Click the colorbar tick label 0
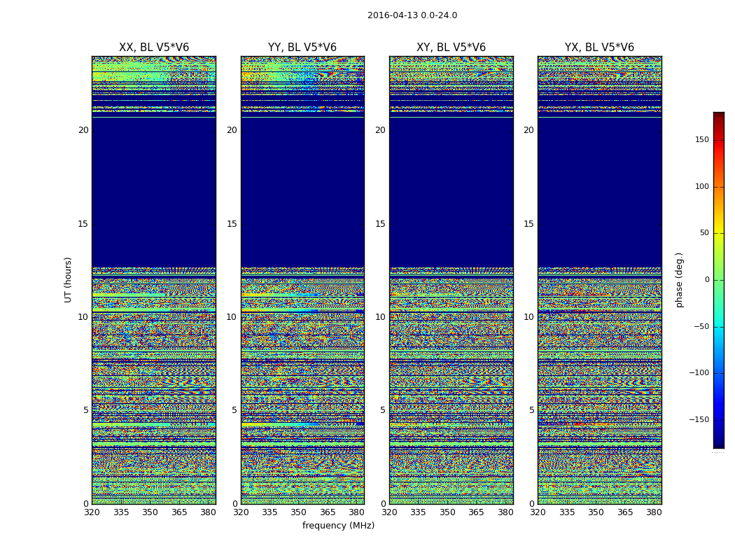 click(706, 280)
